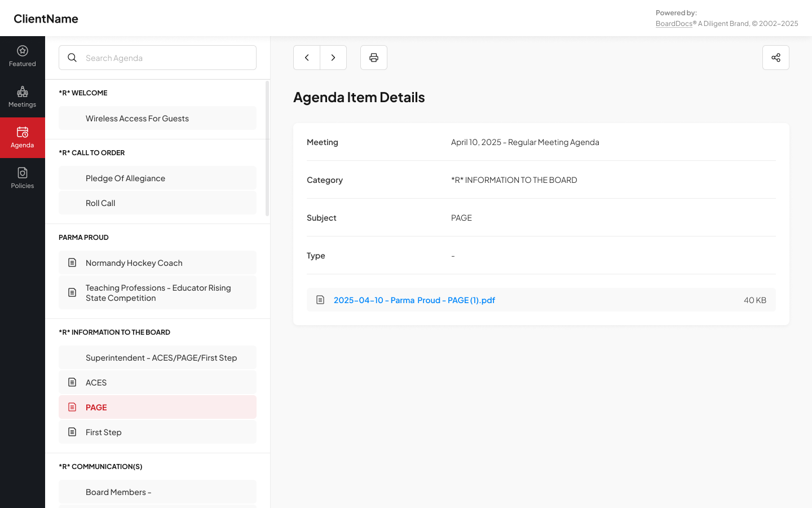Click the agenda list scrollbar
The image size is (812, 508).
(267, 148)
